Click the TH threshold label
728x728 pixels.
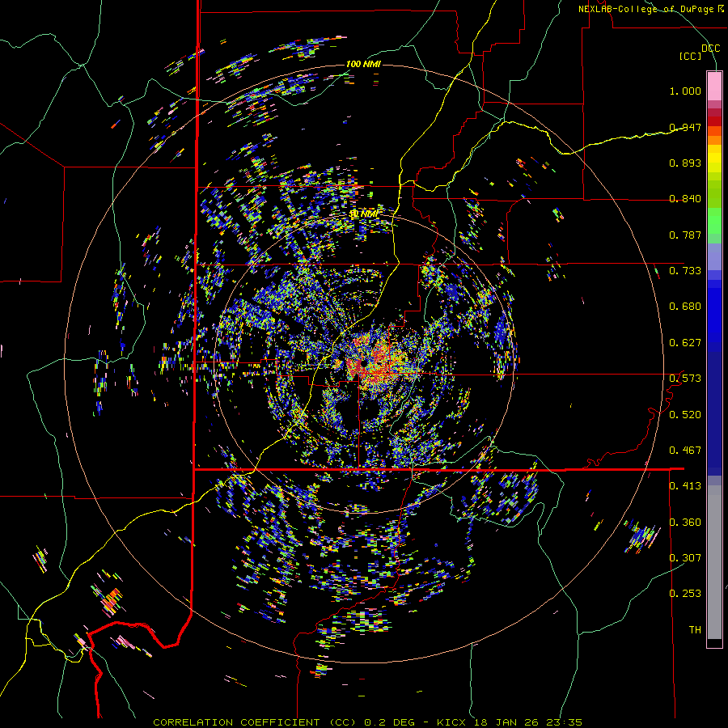coord(695,630)
